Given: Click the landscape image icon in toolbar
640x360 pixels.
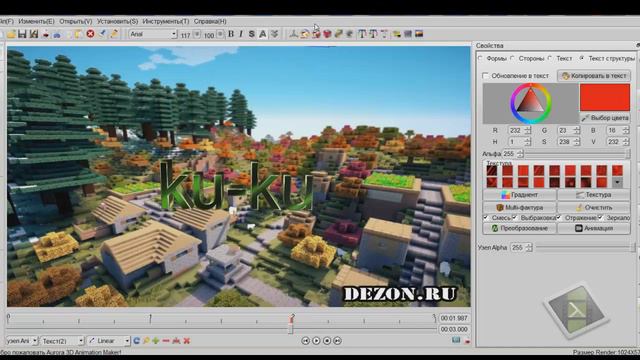Looking at the screenshot, I should pos(419,34).
